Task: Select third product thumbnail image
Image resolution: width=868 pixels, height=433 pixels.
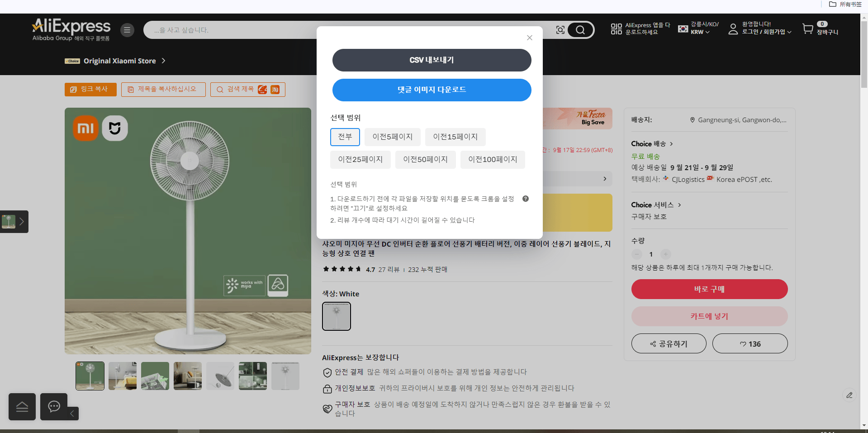Action: click(155, 376)
